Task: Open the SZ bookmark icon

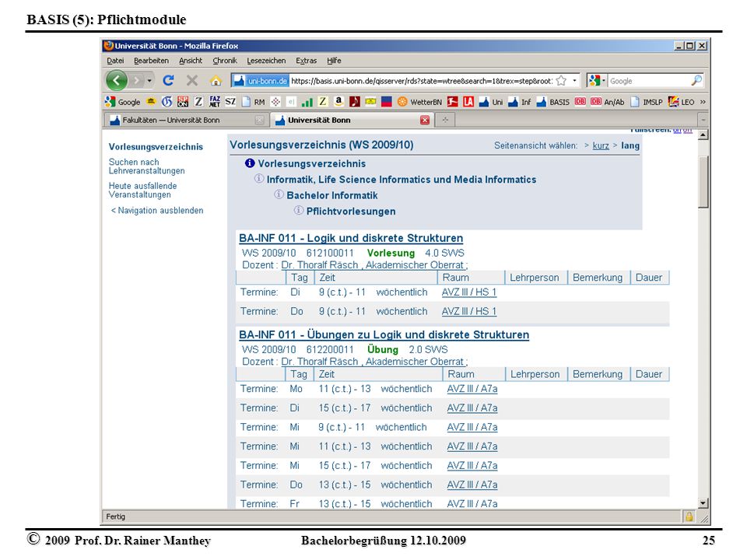Action: pyautogui.click(x=230, y=102)
